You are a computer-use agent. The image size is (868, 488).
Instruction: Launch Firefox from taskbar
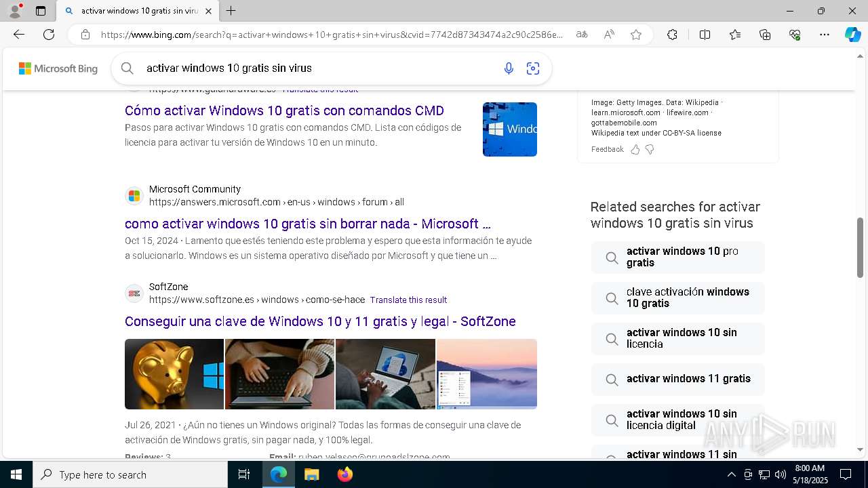pos(344,474)
